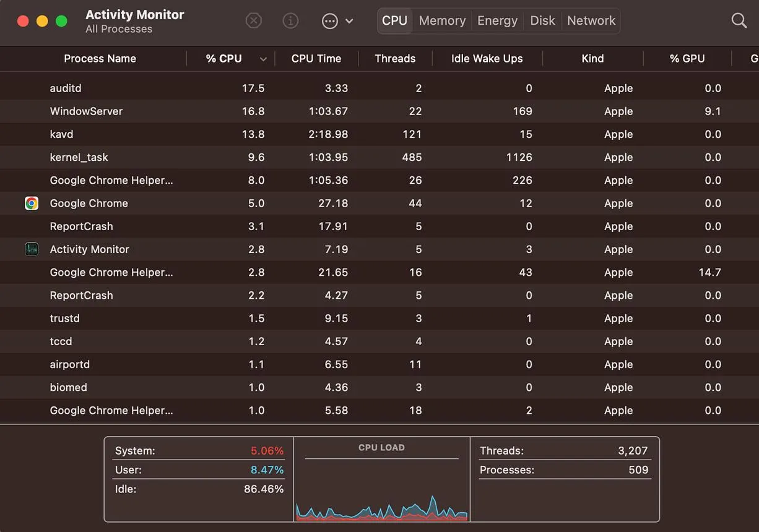Click WindowServer GPU value 9.1
The image size is (759, 532).
[x=713, y=111]
